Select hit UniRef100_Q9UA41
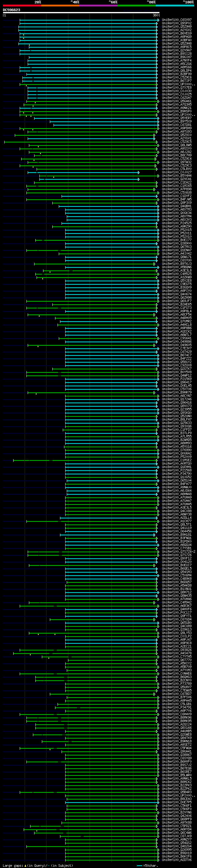The width and height of the screenshot is (197, 868). point(177,751)
